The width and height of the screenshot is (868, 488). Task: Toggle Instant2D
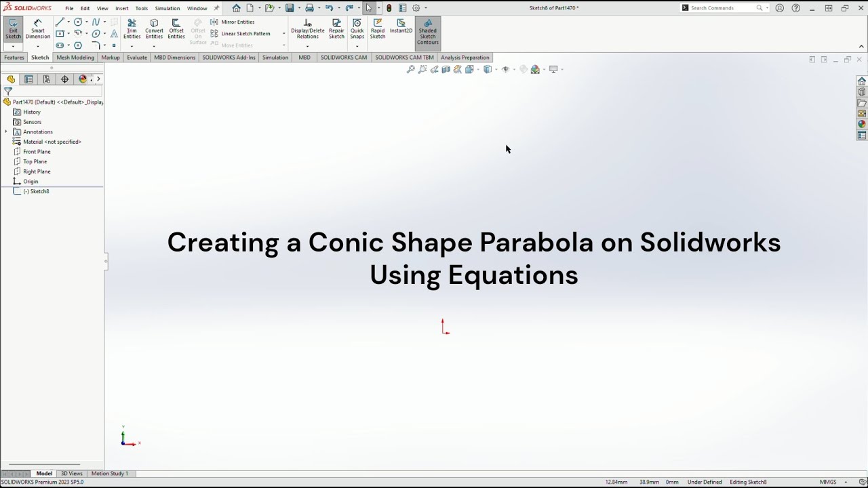pos(401,27)
